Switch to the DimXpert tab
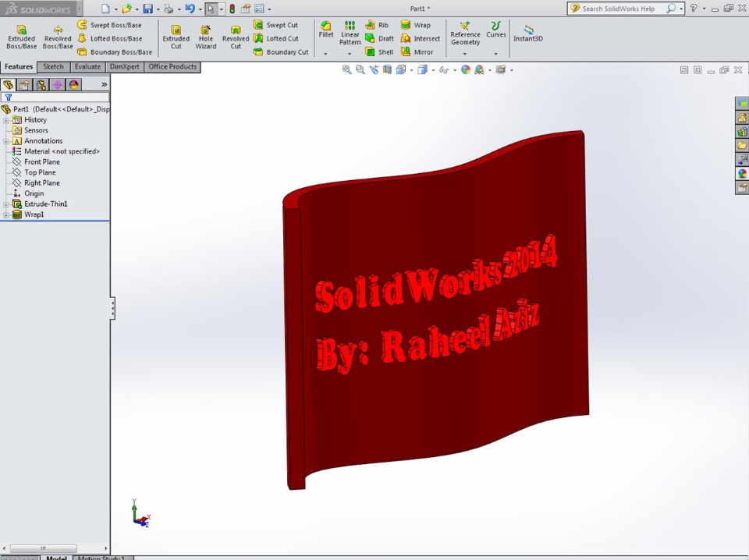Image resolution: width=749 pixels, height=560 pixels. 125,67
